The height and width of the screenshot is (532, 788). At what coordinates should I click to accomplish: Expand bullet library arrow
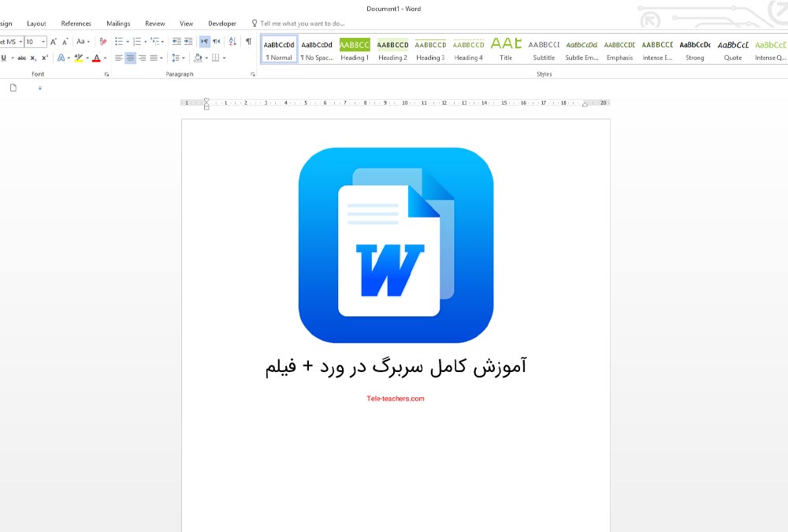coord(128,42)
